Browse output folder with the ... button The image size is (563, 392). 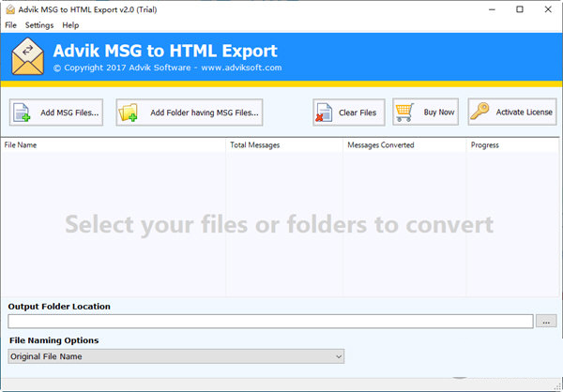point(546,321)
